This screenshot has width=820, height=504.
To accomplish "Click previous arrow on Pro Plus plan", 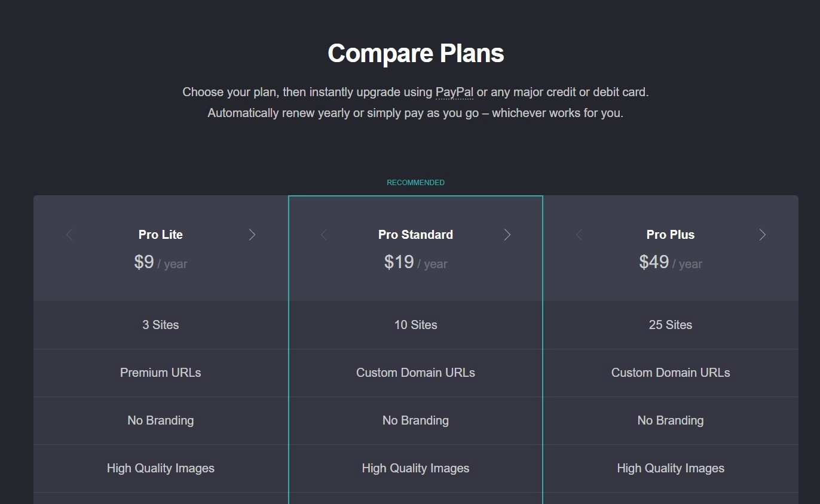I will (579, 235).
